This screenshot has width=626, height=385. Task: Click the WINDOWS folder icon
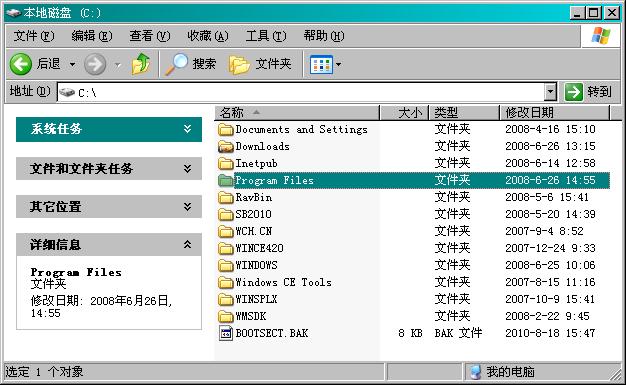[x=226, y=266]
